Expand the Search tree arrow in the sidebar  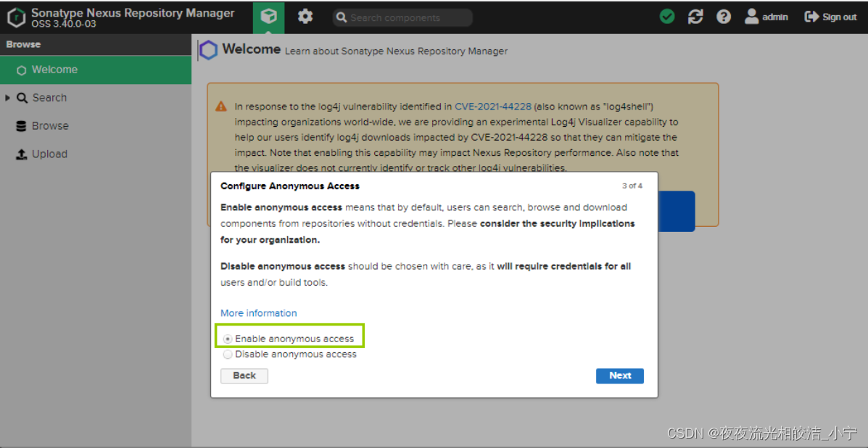tap(7, 98)
